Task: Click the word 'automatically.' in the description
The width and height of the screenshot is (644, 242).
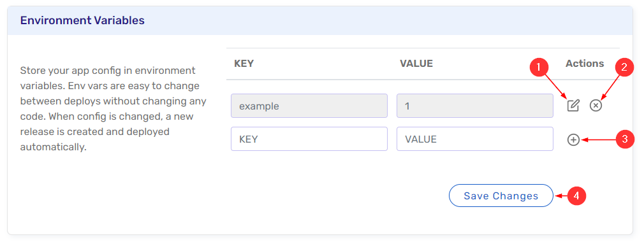Action: tap(54, 147)
